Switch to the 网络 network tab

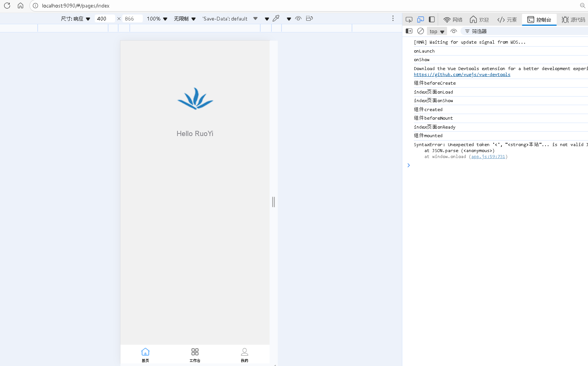coord(453,20)
